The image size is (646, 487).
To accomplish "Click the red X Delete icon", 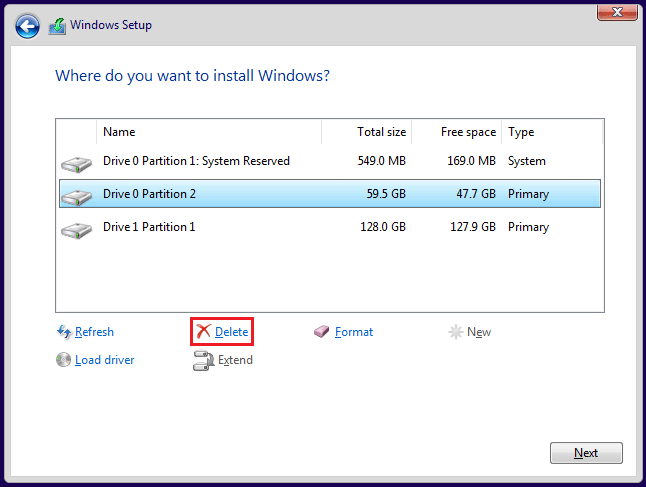I will tap(204, 331).
